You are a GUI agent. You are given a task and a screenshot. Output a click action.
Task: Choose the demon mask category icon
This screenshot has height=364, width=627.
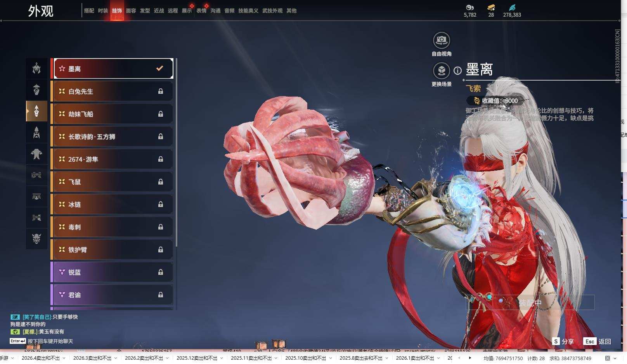[x=36, y=238]
